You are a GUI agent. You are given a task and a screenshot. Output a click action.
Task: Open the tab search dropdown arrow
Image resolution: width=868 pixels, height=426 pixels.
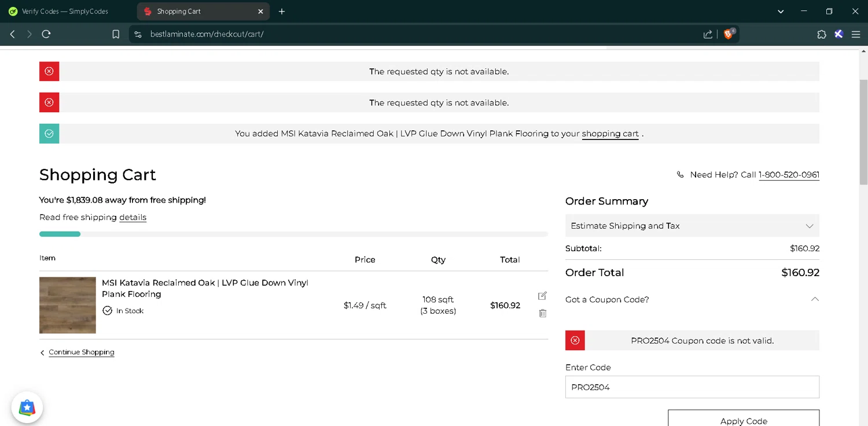781,12
